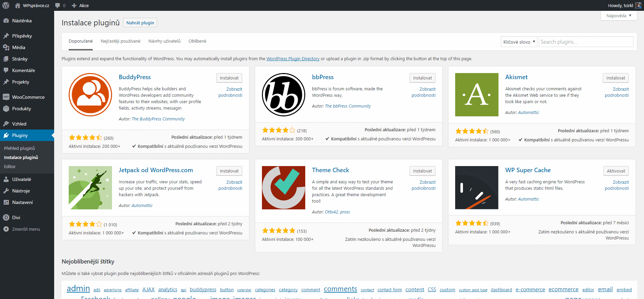Viewport: 644px width, 299px height.
Task: Click WP Super Cache plugin logo
Action: click(477, 188)
